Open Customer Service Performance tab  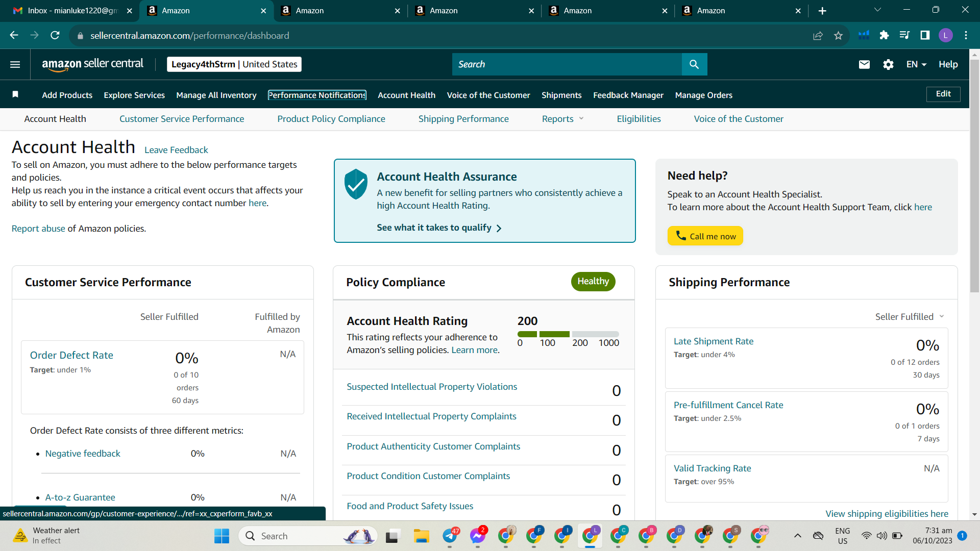[x=182, y=119]
